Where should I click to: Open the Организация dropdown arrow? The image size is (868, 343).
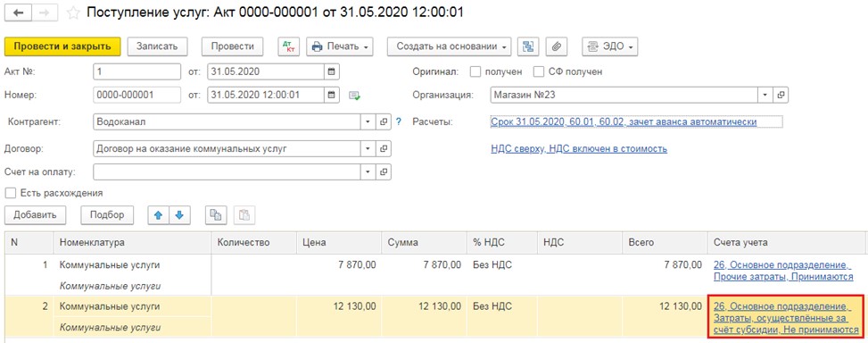click(765, 95)
